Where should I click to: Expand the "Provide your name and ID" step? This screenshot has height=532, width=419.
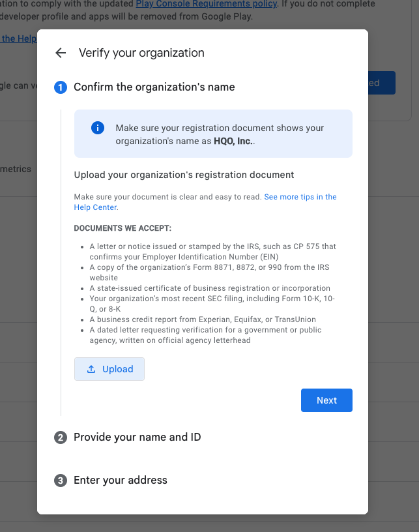pyautogui.click(x=137, y=437)
